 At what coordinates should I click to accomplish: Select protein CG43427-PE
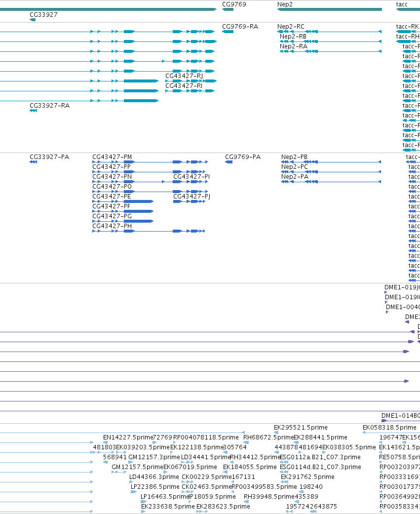(112, 197)
